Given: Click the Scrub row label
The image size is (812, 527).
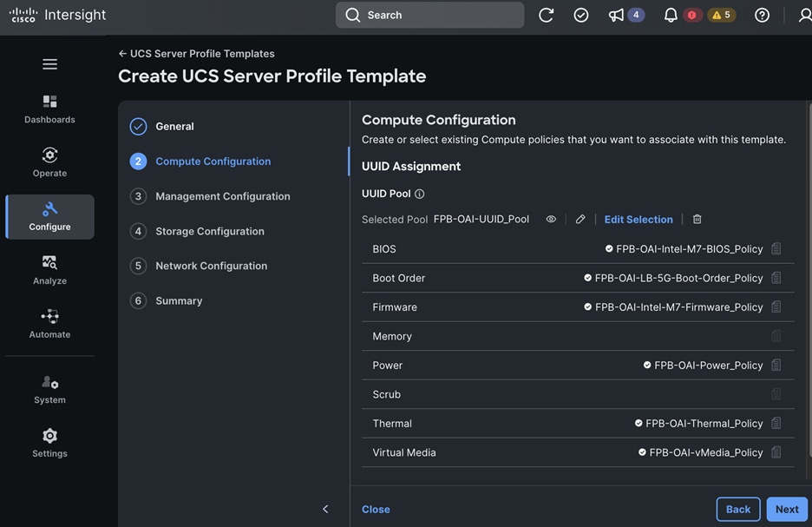Looking at the screenshot, I should tap(386, 394).
